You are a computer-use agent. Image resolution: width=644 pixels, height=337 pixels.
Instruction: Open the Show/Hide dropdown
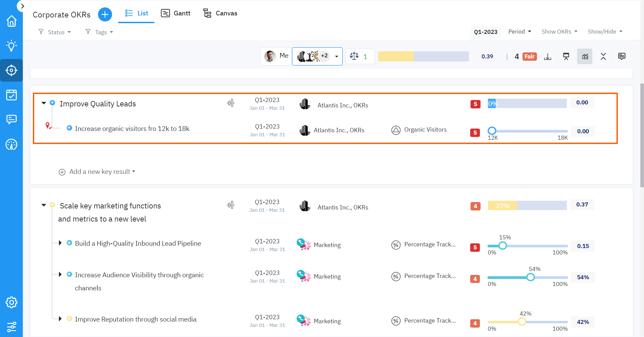click(x=605, y=32)
